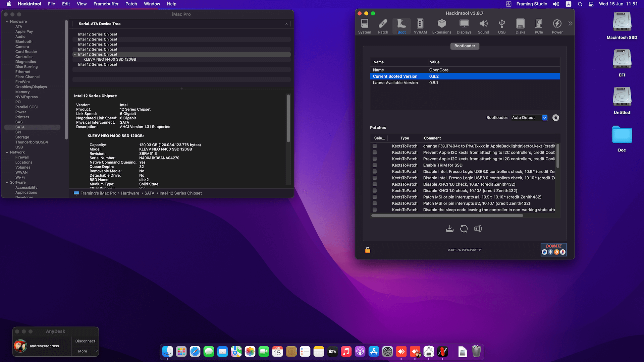This screenshot has width=644, height=362.
Task: Check Disable the sleep code patch checkbox
Action: pos(375,210)
